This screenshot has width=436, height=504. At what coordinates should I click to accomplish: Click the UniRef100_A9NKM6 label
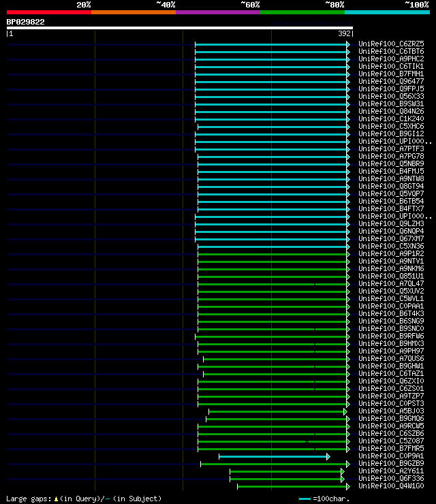point(391,269)
